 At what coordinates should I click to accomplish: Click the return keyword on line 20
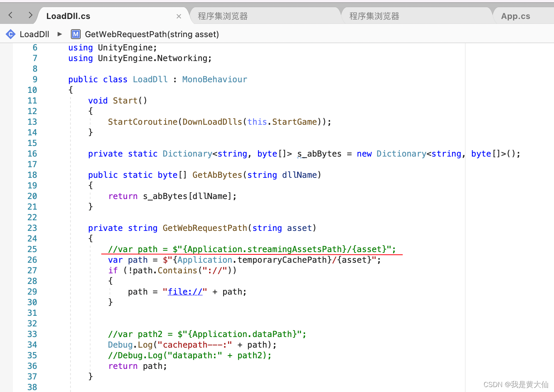click(123, 196)
